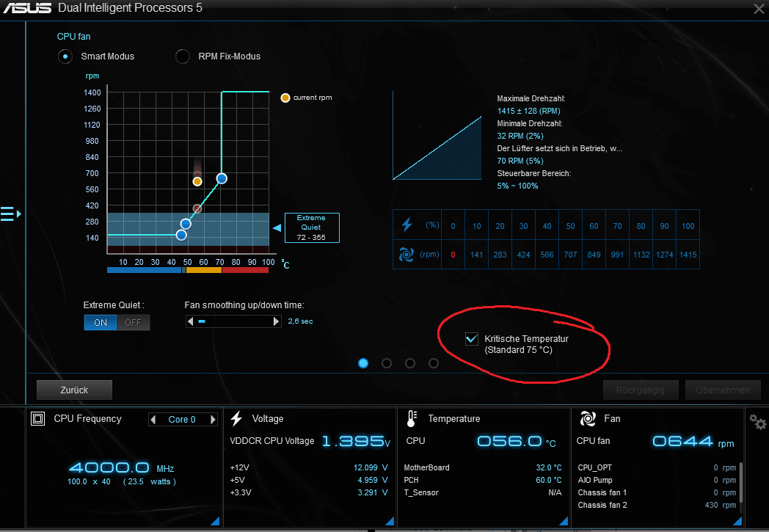Click the orange current rpm marker on graph
This screenshot has width=769, height=532.
click(197, 181)
